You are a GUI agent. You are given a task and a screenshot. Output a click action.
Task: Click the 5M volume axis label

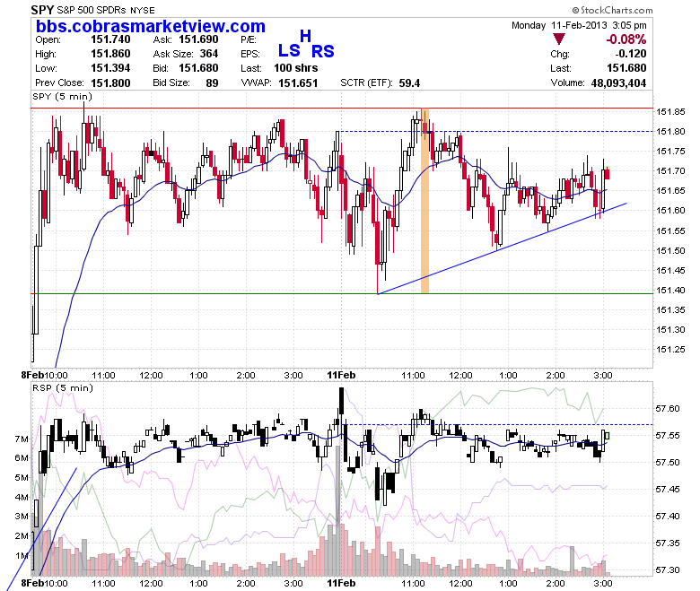click(x=22, y=478)
